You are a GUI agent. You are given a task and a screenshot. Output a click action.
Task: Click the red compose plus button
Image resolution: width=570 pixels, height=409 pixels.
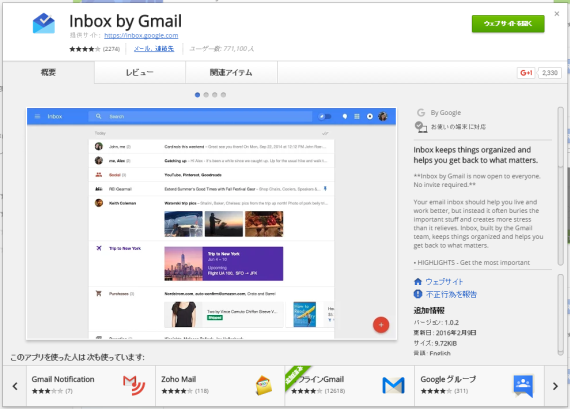[x=381, y=325]
